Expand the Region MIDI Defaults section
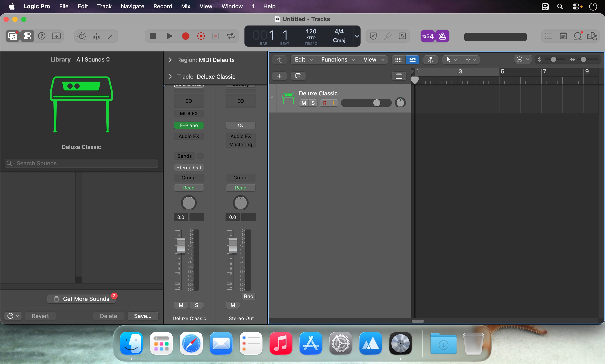The image size is (605, 364). 170,60
